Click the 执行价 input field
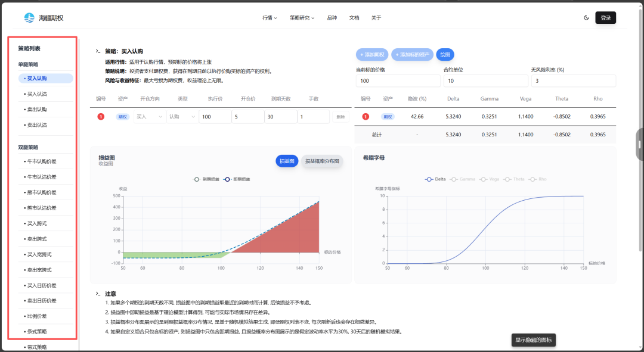644x352 pixels. tap(215, 117)
